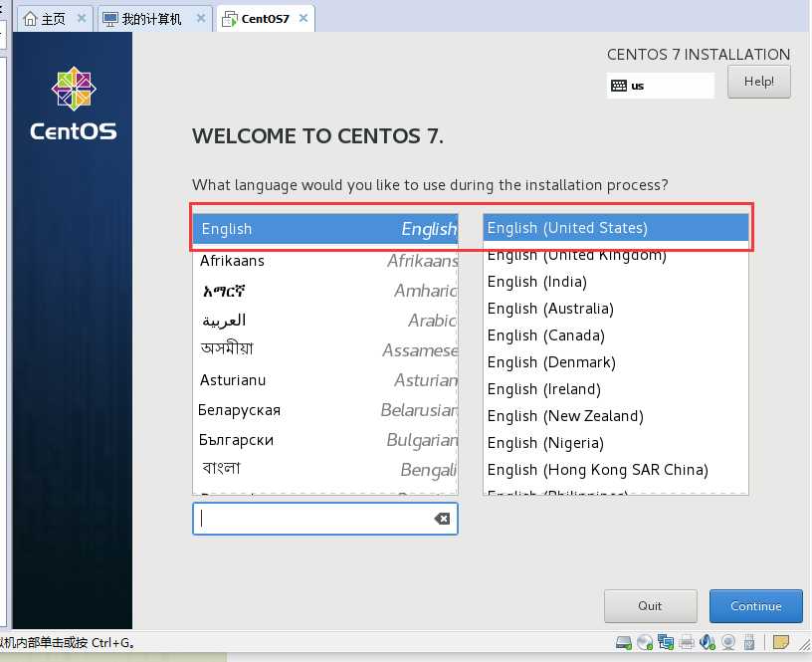Choose English (New Zealand) locale
The image size is (812, 662).
pyautogui.click(x=616, y=416)
